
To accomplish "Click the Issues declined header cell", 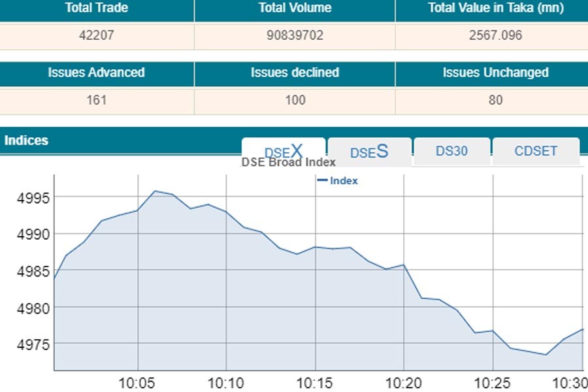I will pos(295,73).
